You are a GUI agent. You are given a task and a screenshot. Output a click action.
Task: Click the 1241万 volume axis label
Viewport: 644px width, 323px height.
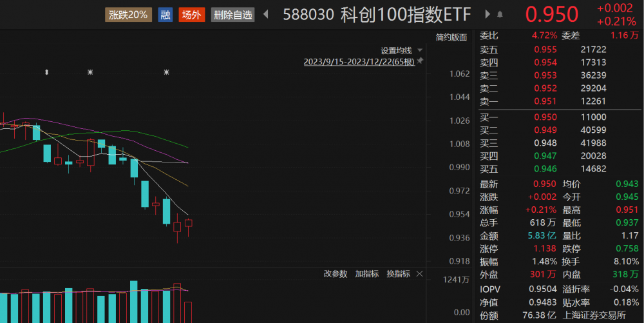click(456, 280)
